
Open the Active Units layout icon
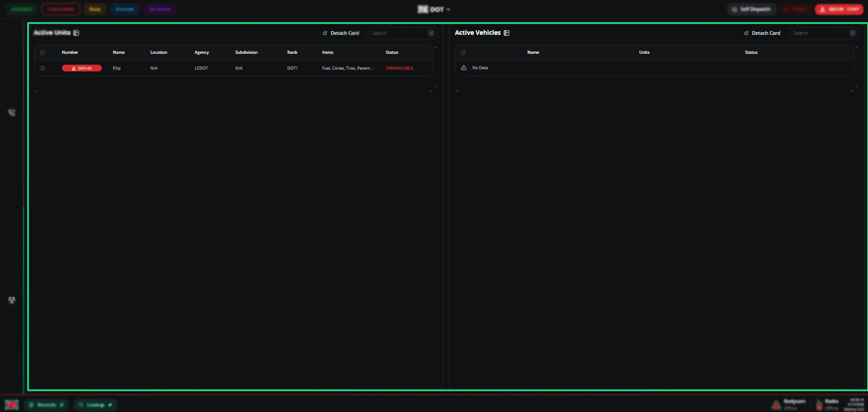tap(76, 33)
